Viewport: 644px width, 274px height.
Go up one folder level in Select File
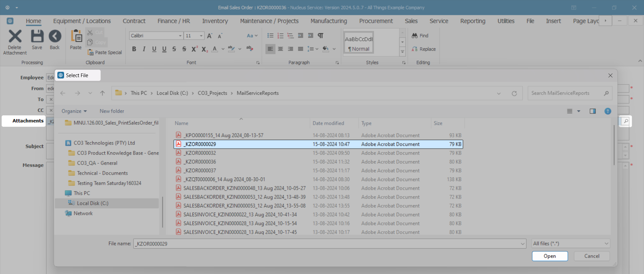pos(102,93)
